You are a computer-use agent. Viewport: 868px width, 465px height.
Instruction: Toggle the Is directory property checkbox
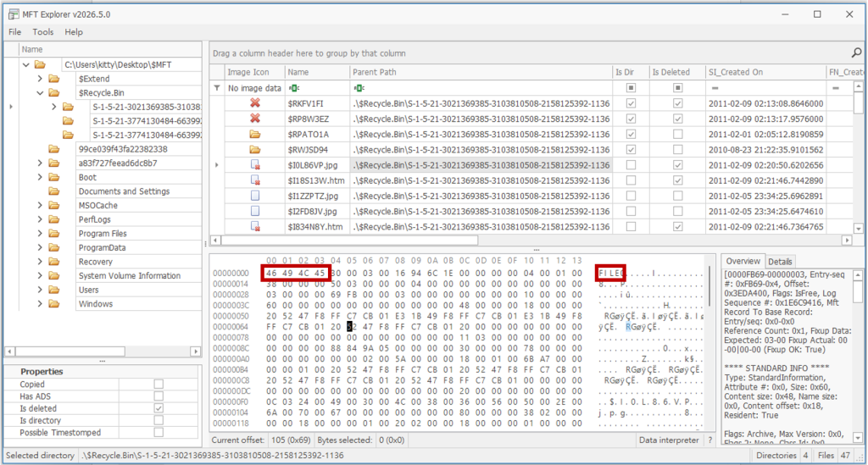click(x=159, y=420)
